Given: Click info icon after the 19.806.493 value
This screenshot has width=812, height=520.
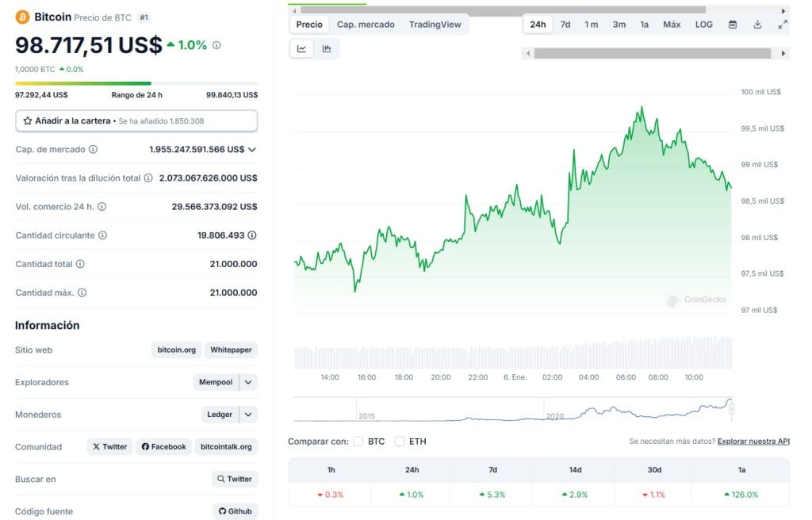Looking at the screenshot, I should pos(251,235).
